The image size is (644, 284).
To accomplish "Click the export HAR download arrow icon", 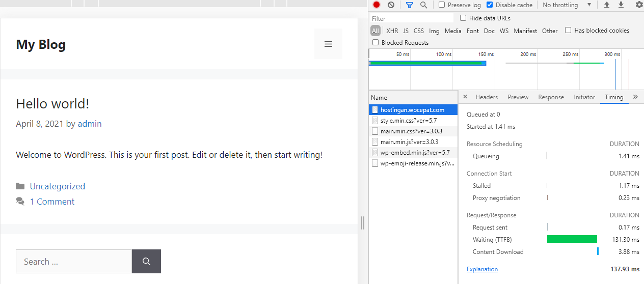I will click(x=621, y=5).
